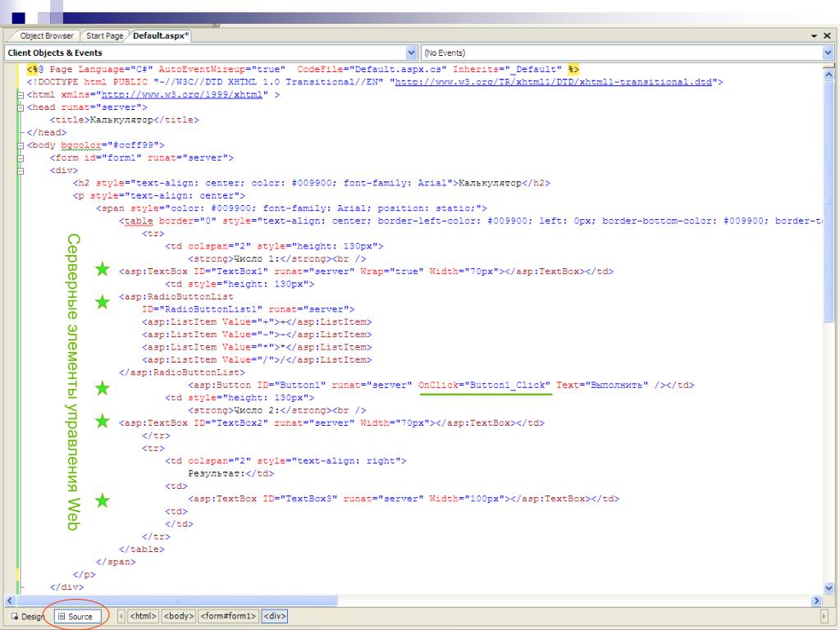
Task: Follow the www.w3.org/1999/xhtml link
Action: point(181,95)
